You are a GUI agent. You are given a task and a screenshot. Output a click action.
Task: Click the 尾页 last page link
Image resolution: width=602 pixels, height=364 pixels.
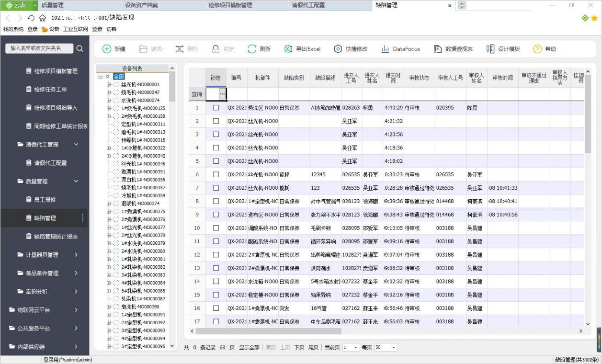pyautogui.click(x=313, y=347)
